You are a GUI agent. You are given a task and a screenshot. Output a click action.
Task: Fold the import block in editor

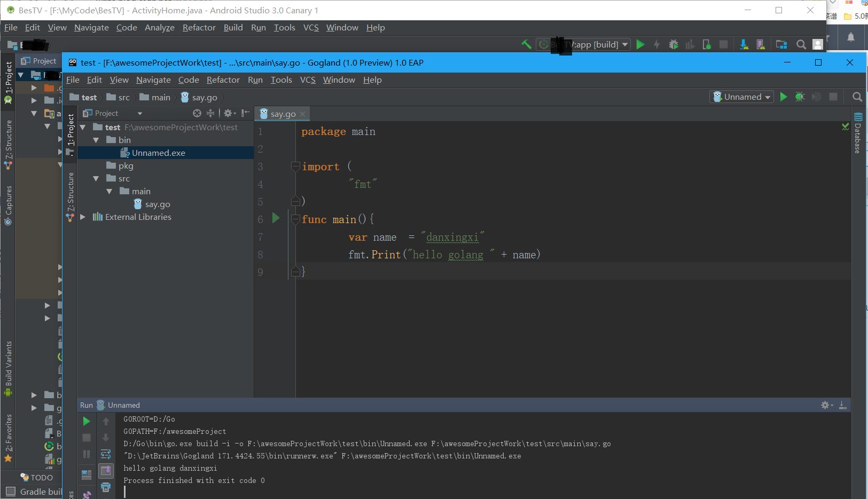pos(295,166)
